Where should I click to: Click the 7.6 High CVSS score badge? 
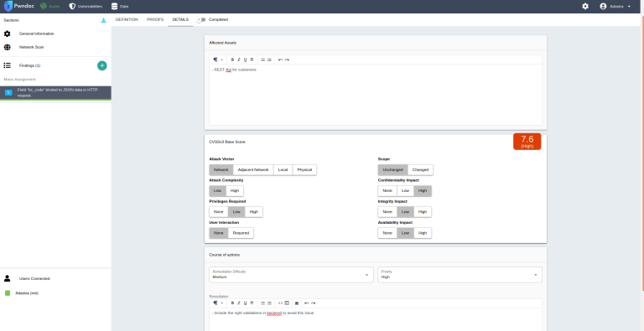527,142
